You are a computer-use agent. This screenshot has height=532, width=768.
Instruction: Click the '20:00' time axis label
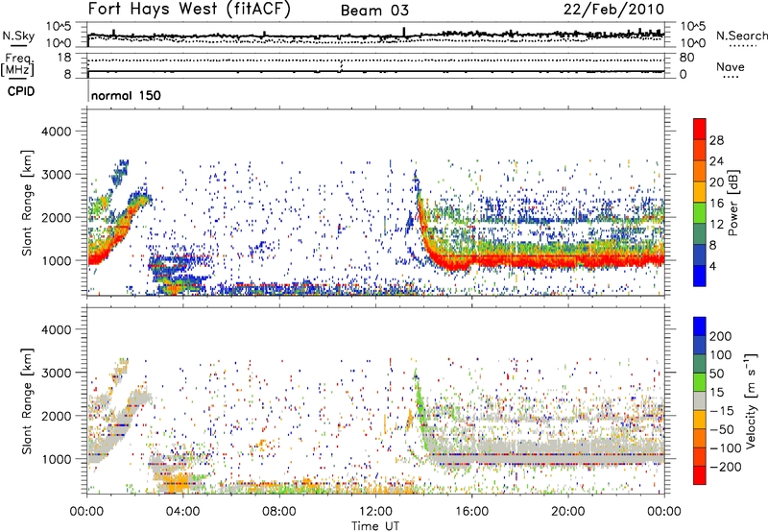click(x=567, y=512)
